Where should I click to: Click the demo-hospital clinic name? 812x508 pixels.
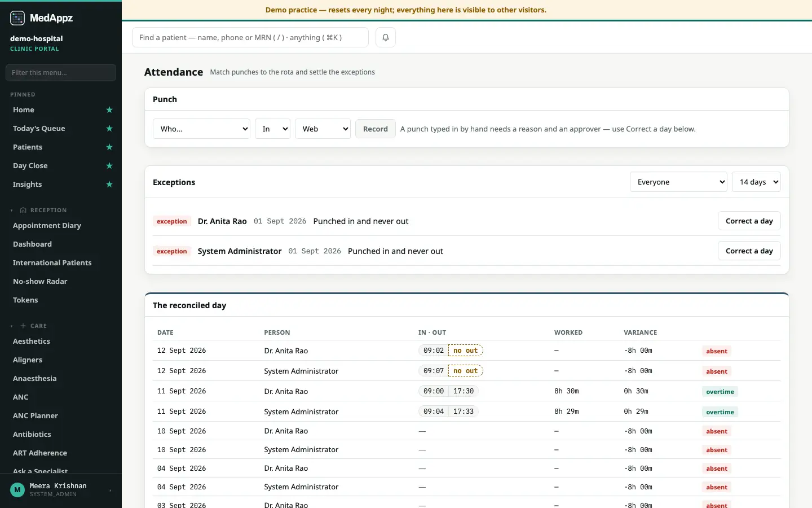click(37, 38)
